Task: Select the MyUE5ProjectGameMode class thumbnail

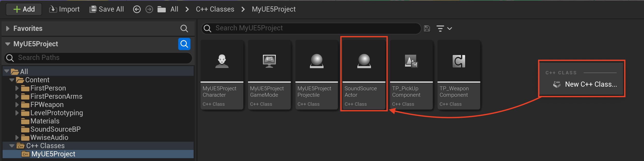Action: tap(269, 75)
